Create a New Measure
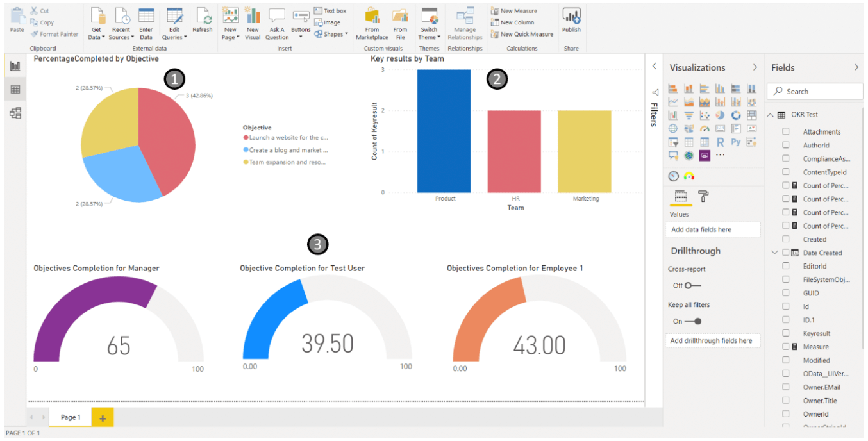This screenshot has width=868, height=441. [x=514, y=11]
